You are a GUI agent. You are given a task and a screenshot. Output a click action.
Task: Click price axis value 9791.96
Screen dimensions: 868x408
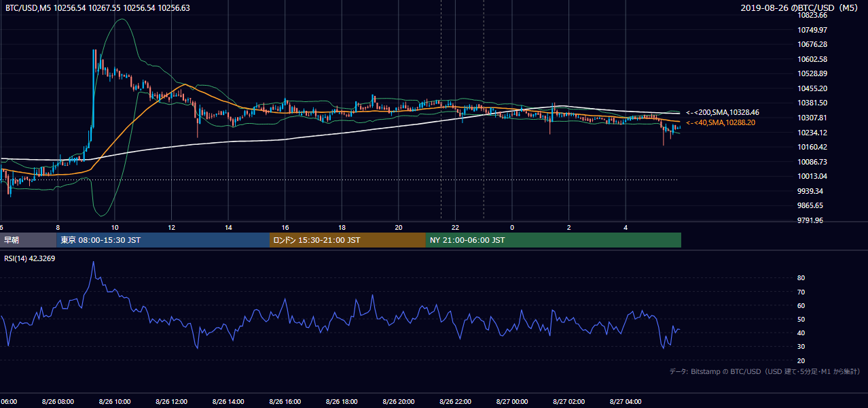[810, 220]
